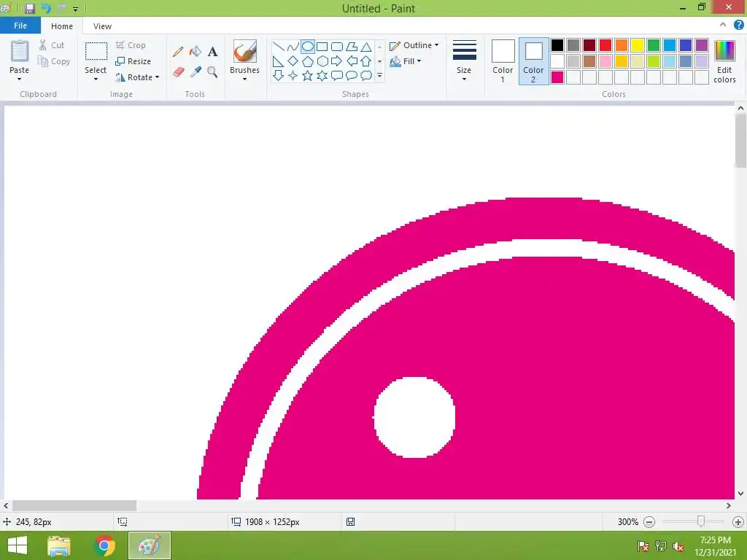This screenshot has height=560, width=747.
Task: Choose the Line shape
Action: click(279, 47)
